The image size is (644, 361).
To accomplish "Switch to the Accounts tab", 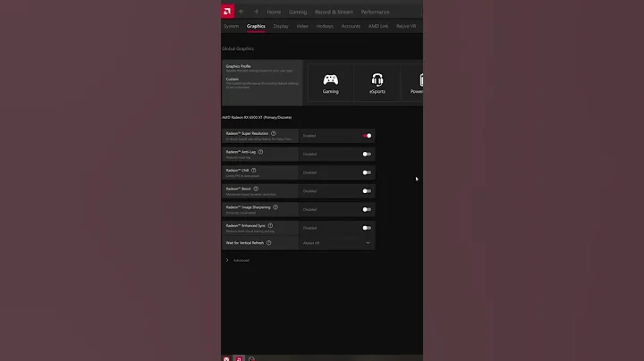I will [351, 26].
